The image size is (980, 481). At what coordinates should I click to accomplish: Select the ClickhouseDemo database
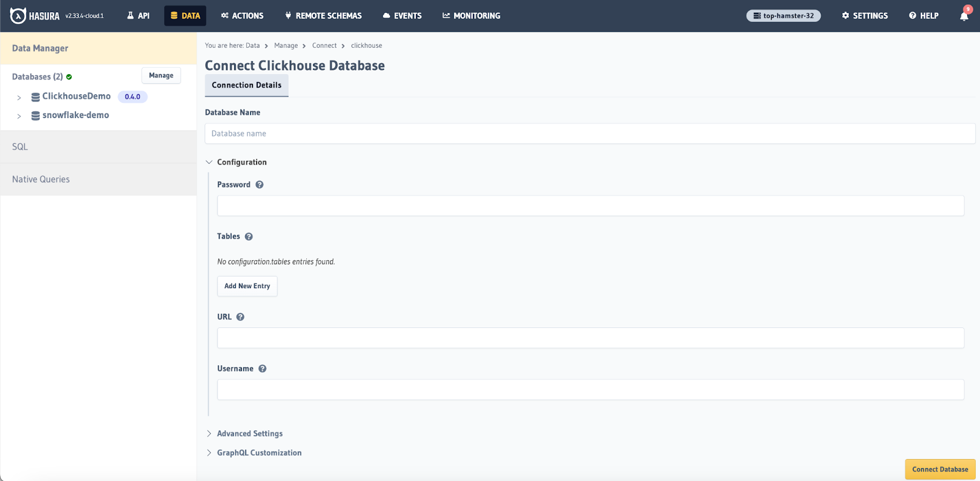click(77, 96)
